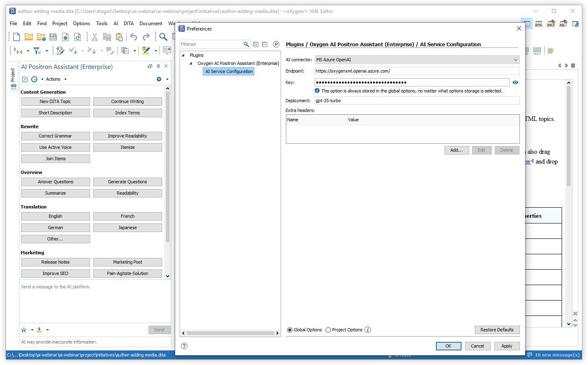Click the Open file folder icon
The image size is (588, 365).
[29, 37]
